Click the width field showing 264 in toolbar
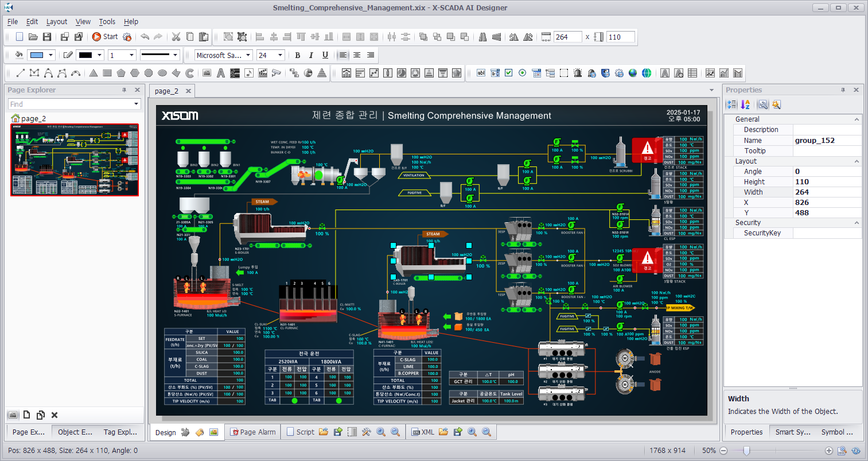The image size is (868, 461). 567,37
